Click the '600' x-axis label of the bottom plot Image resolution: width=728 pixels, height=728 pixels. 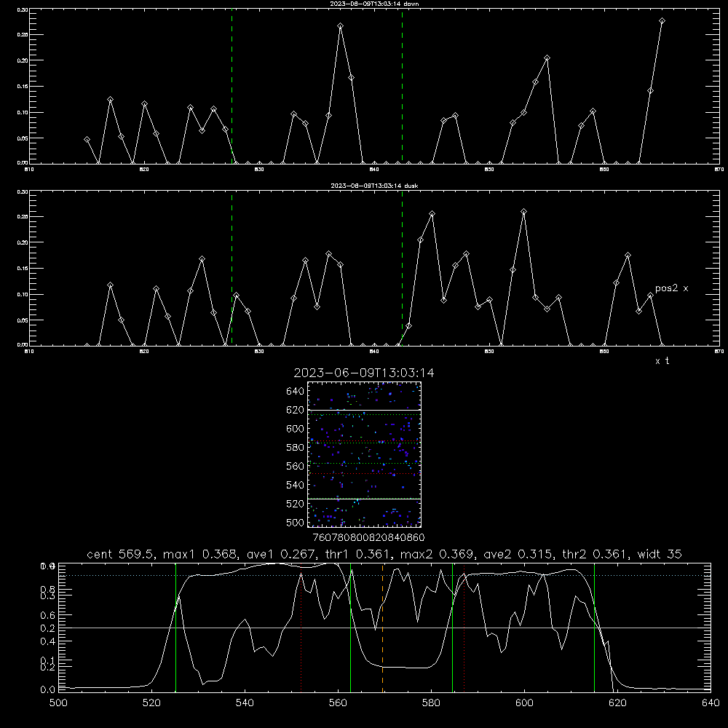(x=525, y=703)
